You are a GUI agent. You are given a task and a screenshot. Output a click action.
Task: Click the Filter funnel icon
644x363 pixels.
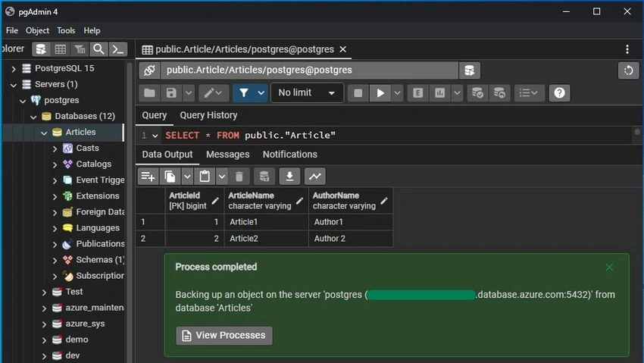click(244, 93)
